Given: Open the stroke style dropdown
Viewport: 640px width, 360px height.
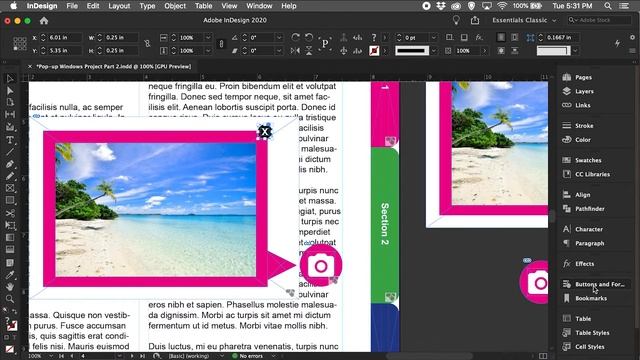Looking at the screenshot, I should point(434,51).
